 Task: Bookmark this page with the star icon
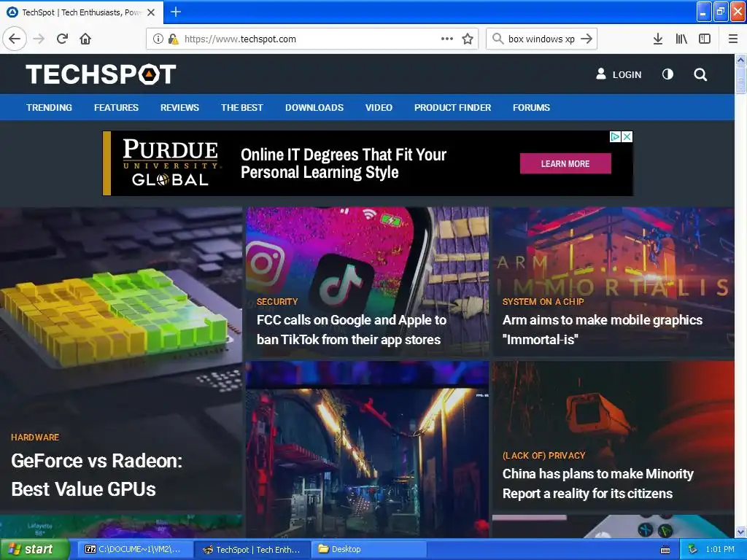468,39
